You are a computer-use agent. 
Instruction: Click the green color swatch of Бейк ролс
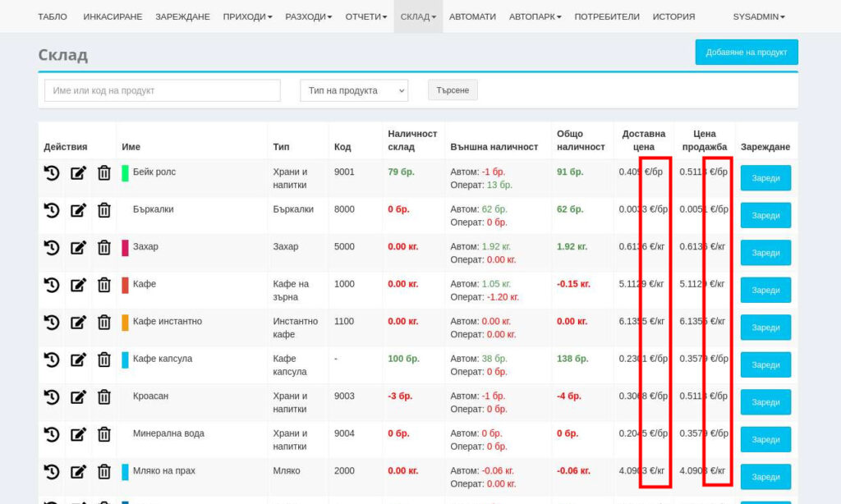tap(125, 173)
